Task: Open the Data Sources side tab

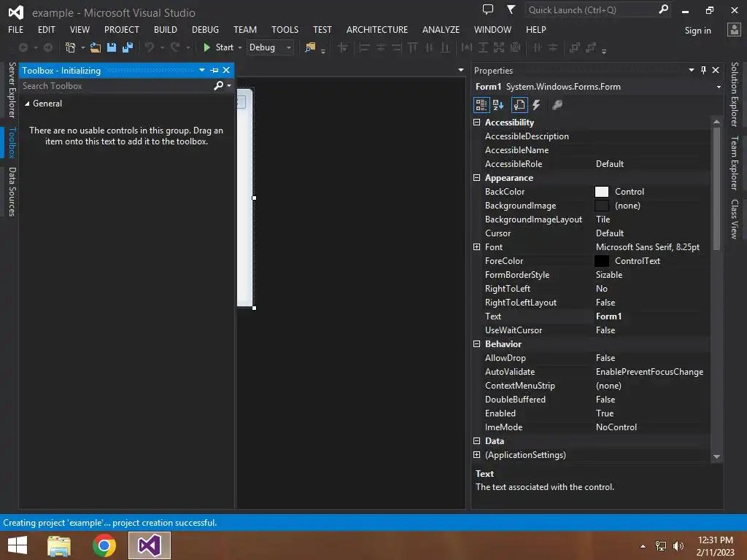Action: 12,192
